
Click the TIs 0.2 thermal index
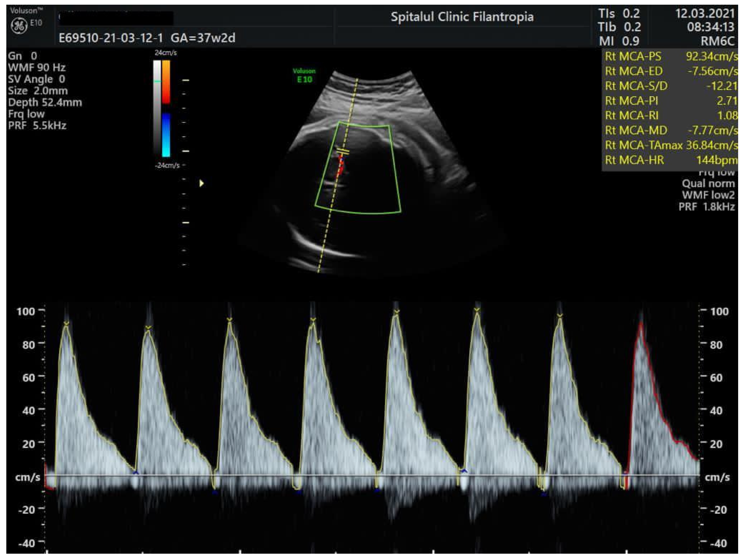click(619, 13)
